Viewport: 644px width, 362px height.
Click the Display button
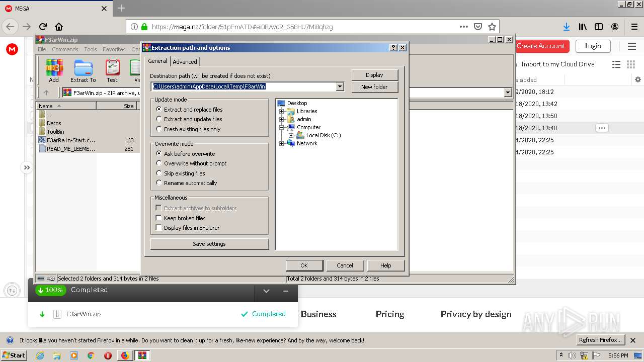(x=374, y=75)
